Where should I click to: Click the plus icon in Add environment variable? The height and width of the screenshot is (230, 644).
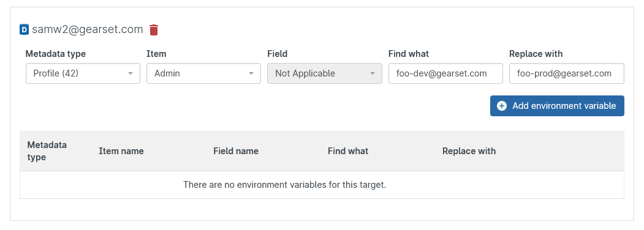[501, 106]
